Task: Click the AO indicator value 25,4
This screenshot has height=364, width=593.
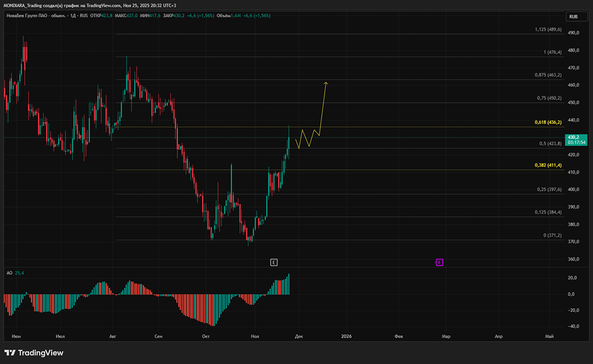Action: [20, 273]
